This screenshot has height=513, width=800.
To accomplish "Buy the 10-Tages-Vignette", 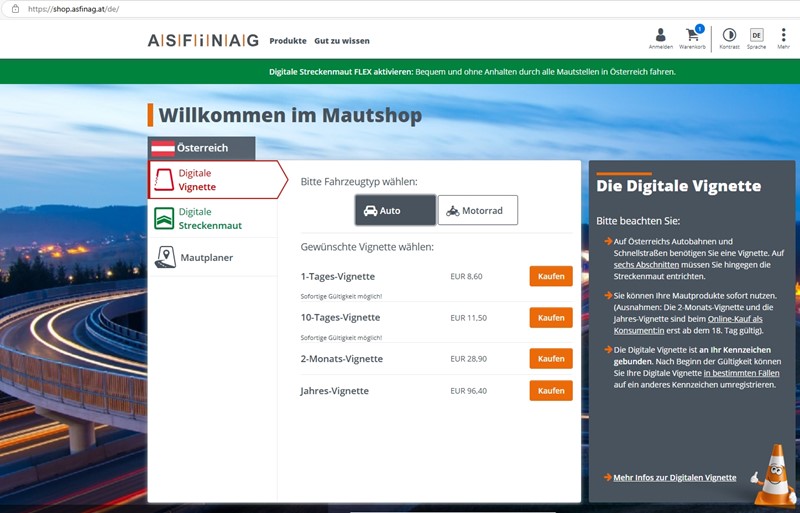I will (x=551, y=317).
